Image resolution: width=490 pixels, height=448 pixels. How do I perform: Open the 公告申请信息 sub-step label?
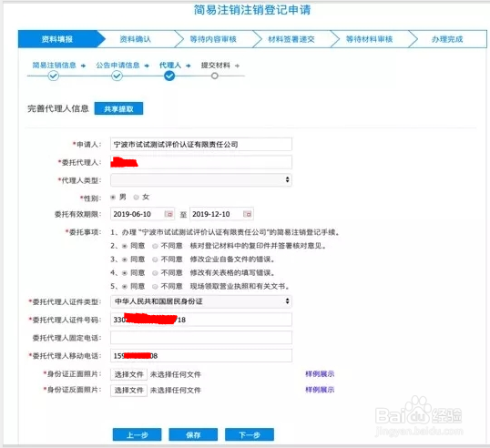(117, 65)
